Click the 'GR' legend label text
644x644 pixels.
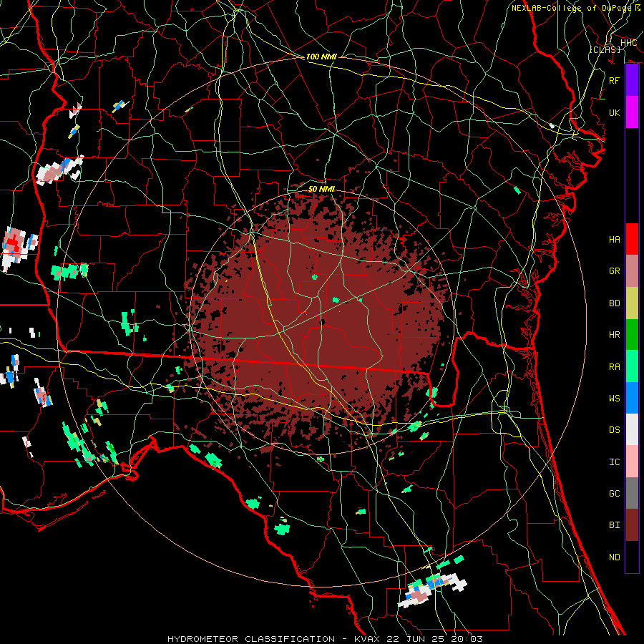click(x=614, y=271)
